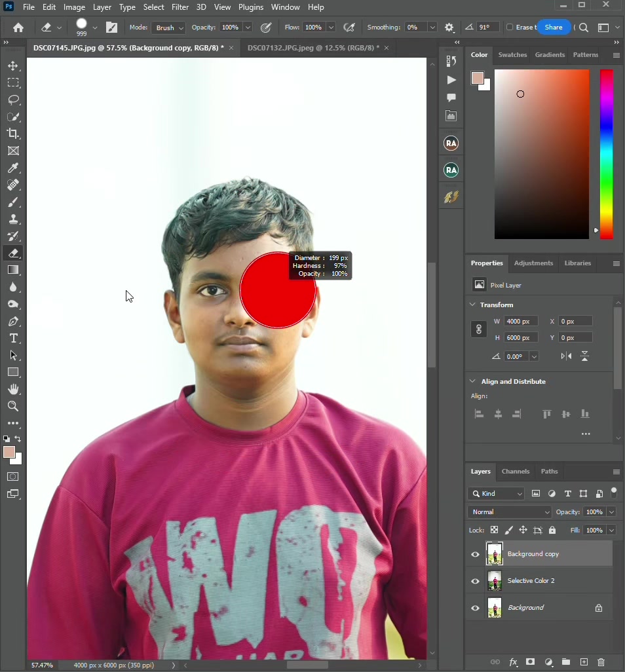Select the Horizontal Type tool
Screen dimensions: 625x672
[13, 339]
